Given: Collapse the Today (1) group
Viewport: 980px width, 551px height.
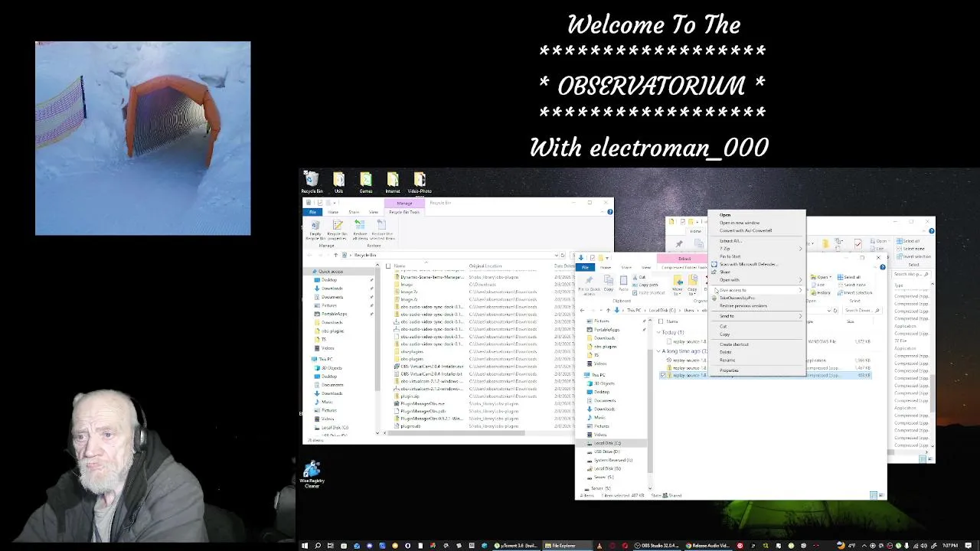Looking at the screenshot, I should pyautogui.click(x=658, y=332).
